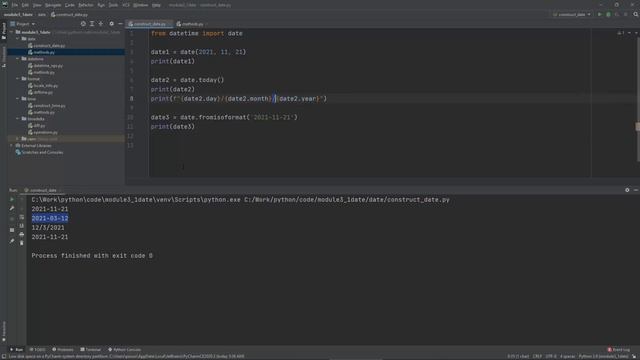Screen dimensions: 640x360
Task: Click the editor vertical scrollbar marker
Action: [x=638, y=127]
